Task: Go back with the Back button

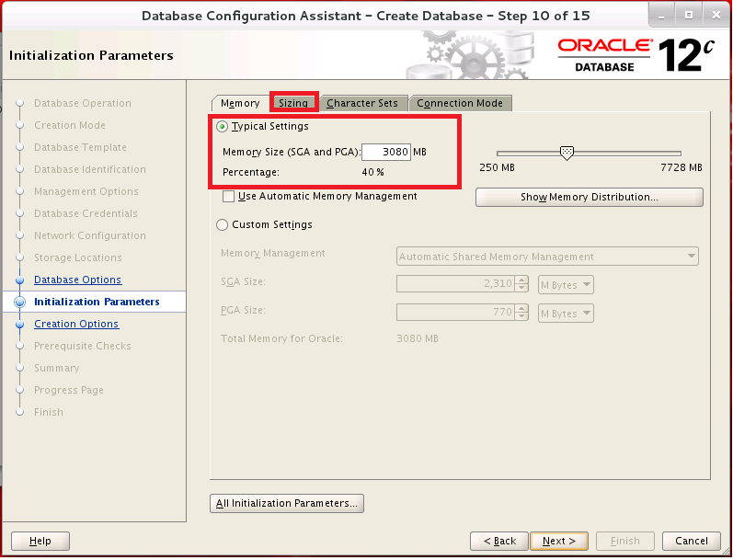Action: pyautogui.click(x=498, y=541)
